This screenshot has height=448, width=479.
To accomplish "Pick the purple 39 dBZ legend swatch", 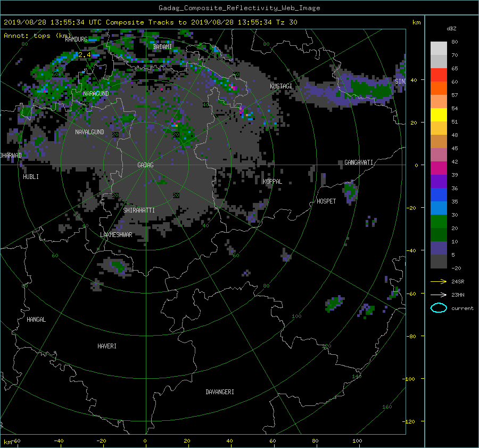I will point(439,181).
